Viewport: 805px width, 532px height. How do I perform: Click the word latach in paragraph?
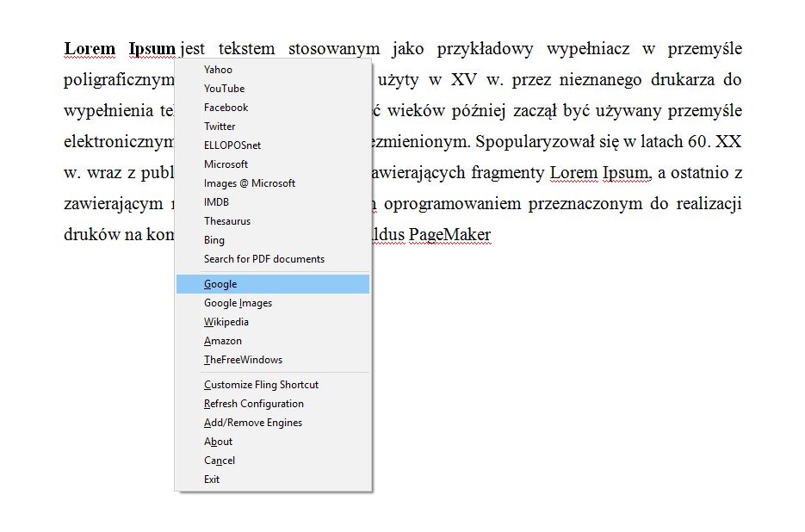click(x=660, y=142)
